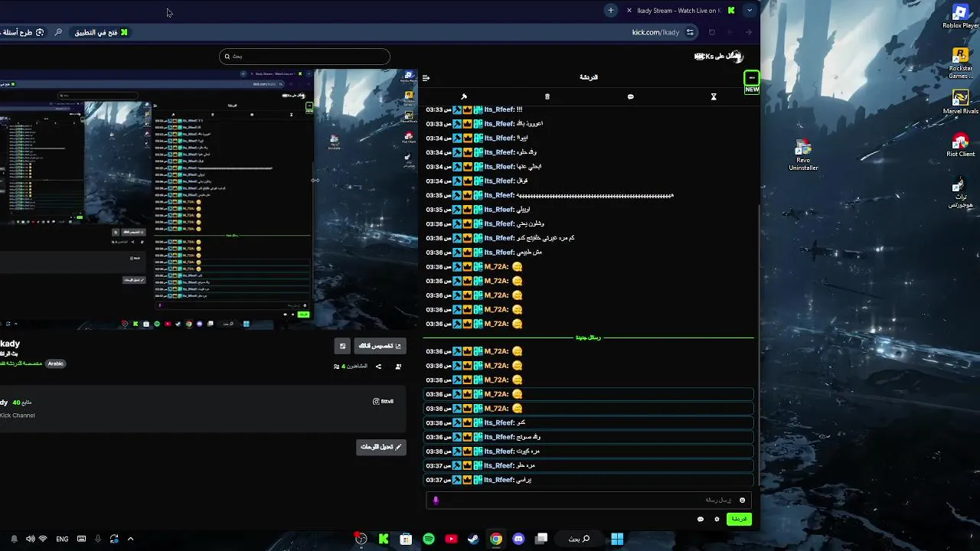This screenshot has width=980, height=551.
Task: Switch ENG input language in system tray
Action: tap(62, 539)
